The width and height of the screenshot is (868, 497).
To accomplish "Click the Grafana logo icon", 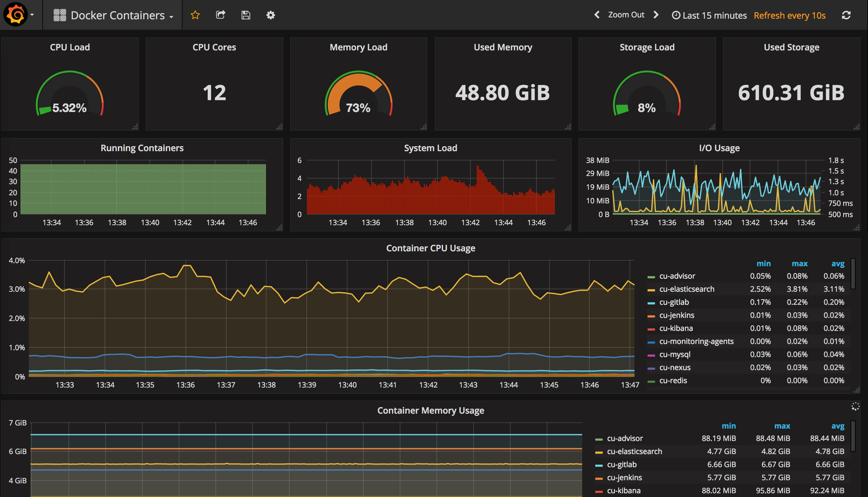I will pos(15,15).
